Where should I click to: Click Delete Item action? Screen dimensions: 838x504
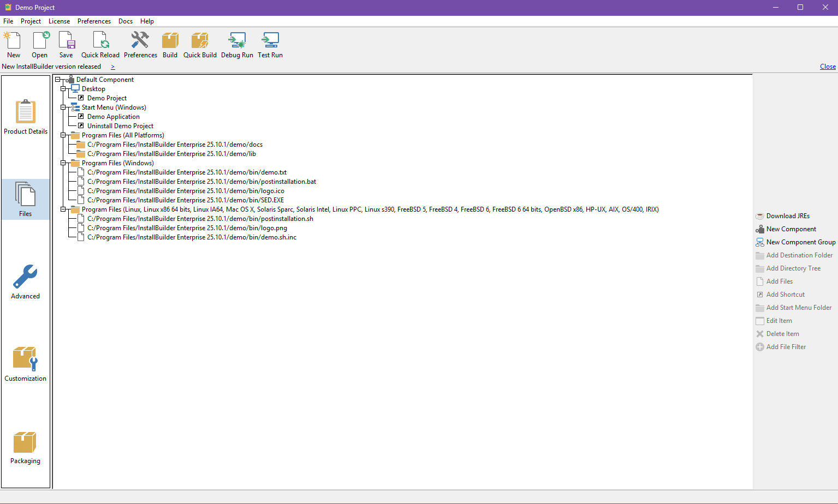pos(777,334)
